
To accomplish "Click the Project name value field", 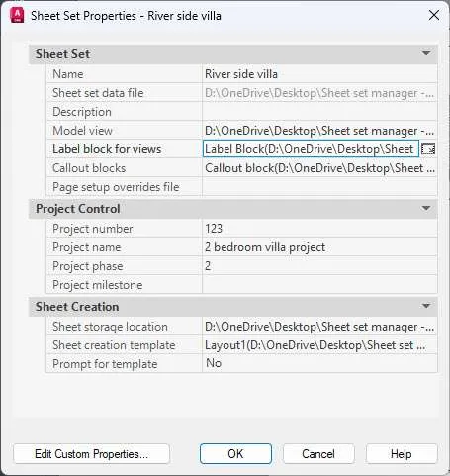I will (319, 247).
